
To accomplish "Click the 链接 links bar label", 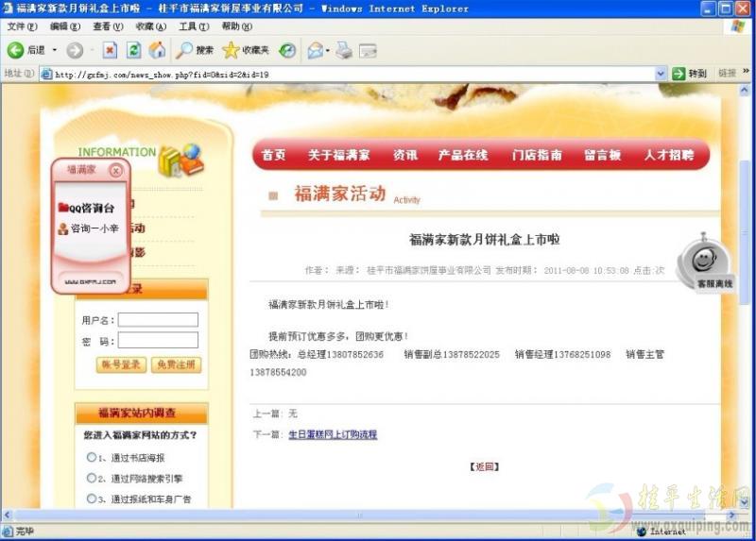I will (727, 74).
